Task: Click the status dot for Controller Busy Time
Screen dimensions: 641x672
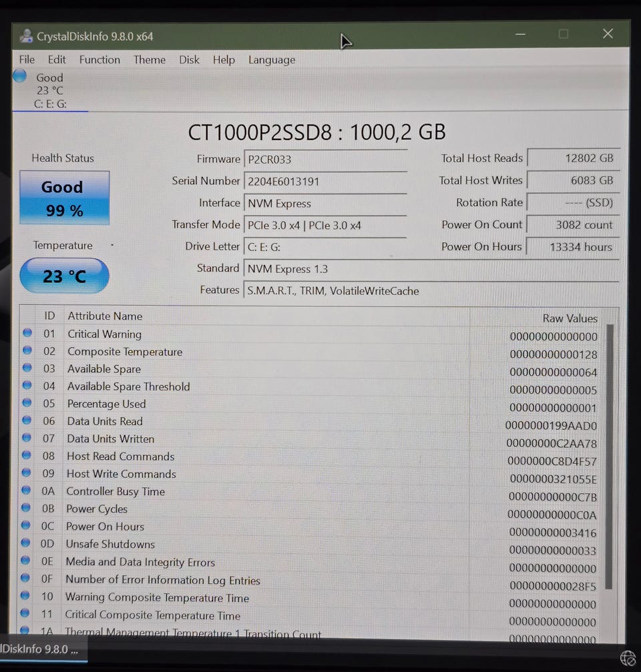Action: tap(26, 490)
